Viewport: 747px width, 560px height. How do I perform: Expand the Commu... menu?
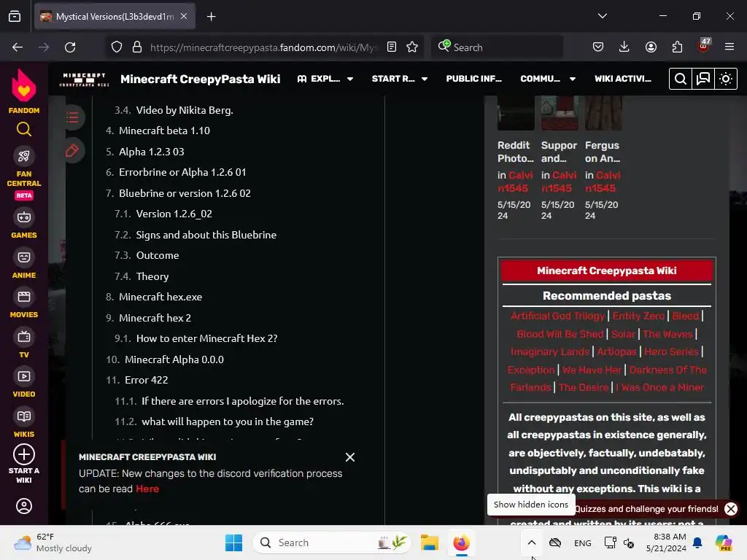[x=548, y=79]
